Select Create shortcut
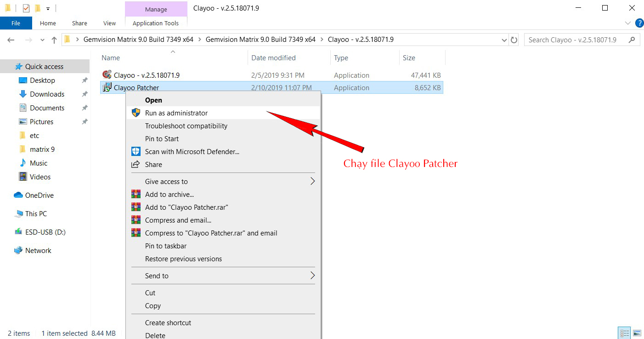This screenshot has width=644, height=339. click(x=223, y=322)
